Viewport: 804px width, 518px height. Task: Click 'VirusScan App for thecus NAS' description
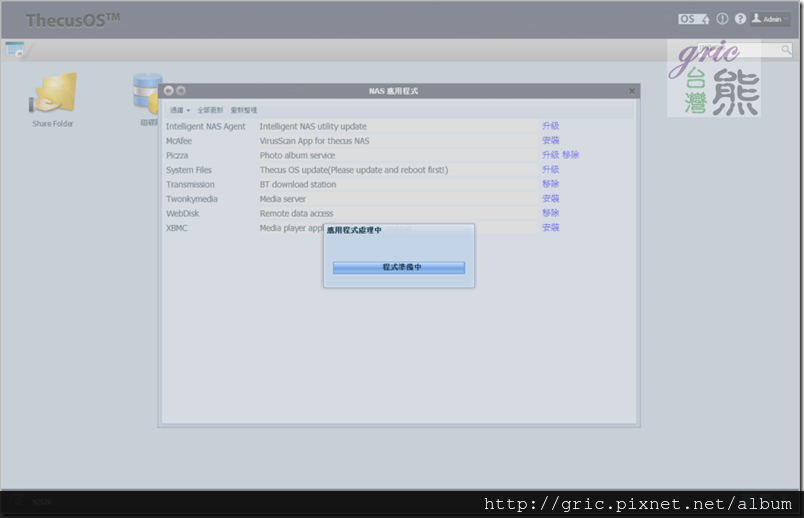tap(314, 141)
